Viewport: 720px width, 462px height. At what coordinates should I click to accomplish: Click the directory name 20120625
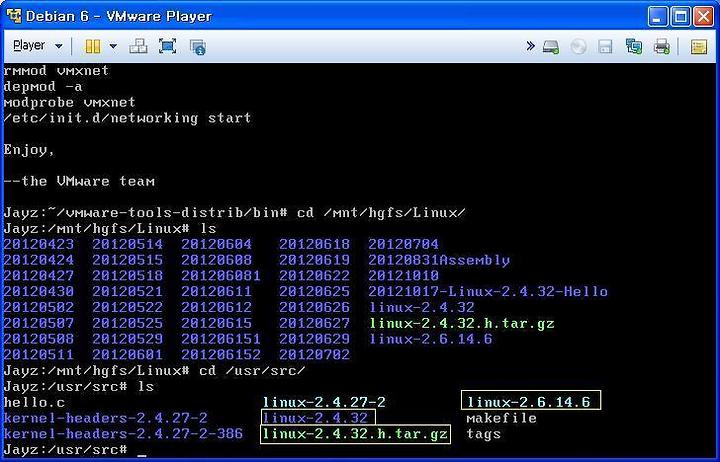pos(315,292)
